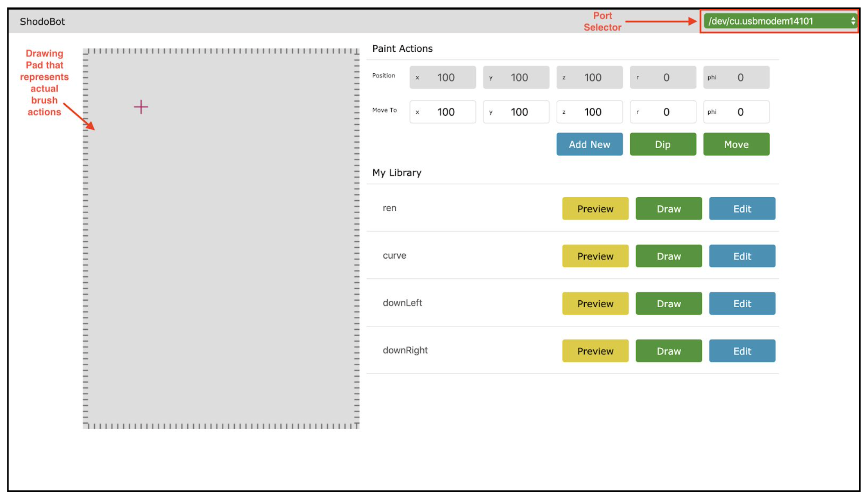Select the Move To y input field
This screenshot has height=499, width=868.
point(516,112)
